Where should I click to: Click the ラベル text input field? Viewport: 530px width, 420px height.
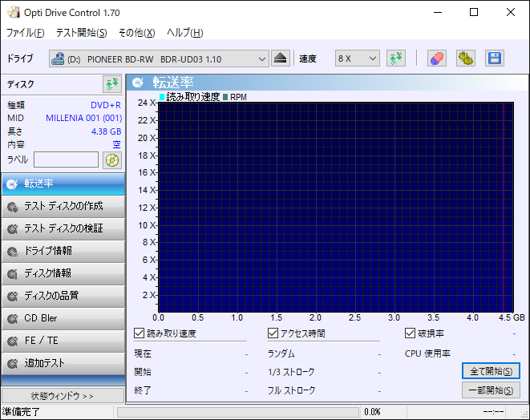[67, 160]
